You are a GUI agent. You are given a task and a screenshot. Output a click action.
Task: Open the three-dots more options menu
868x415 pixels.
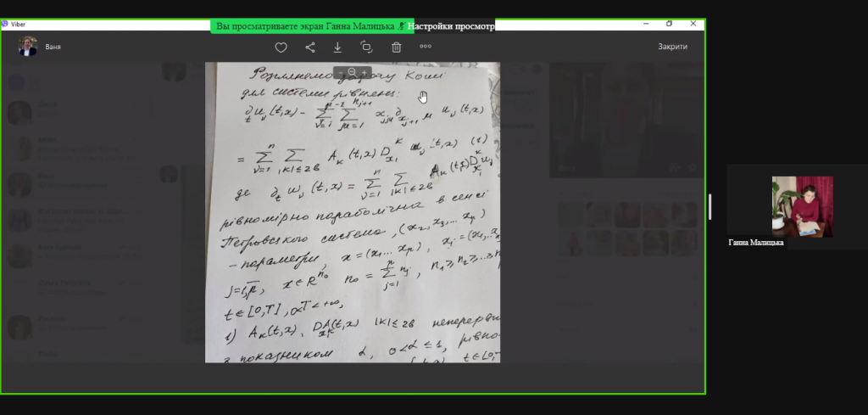(x=426, y=48)
